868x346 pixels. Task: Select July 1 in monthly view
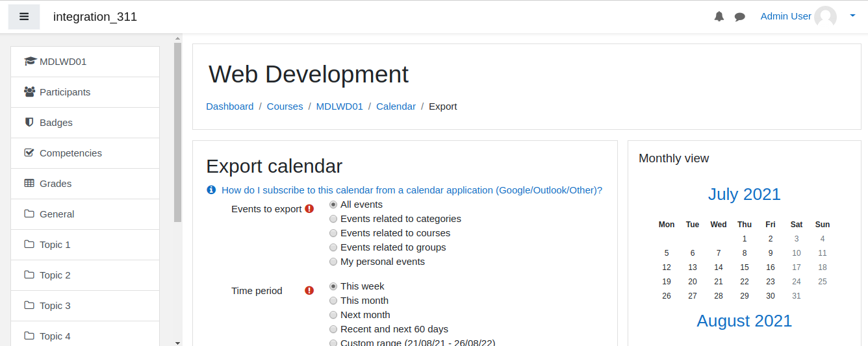(x=745, y=239)
